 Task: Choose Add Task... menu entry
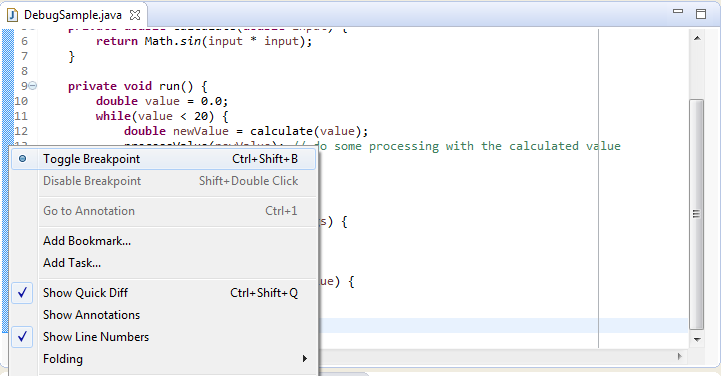click(x=72, y=263)
